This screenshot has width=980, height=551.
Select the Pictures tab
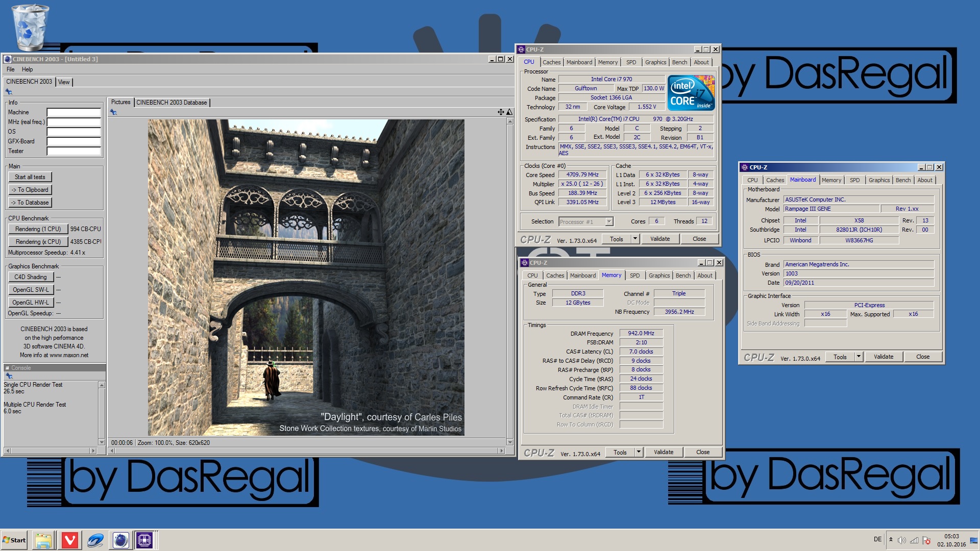pyautogui.click(x=121, y=102)
